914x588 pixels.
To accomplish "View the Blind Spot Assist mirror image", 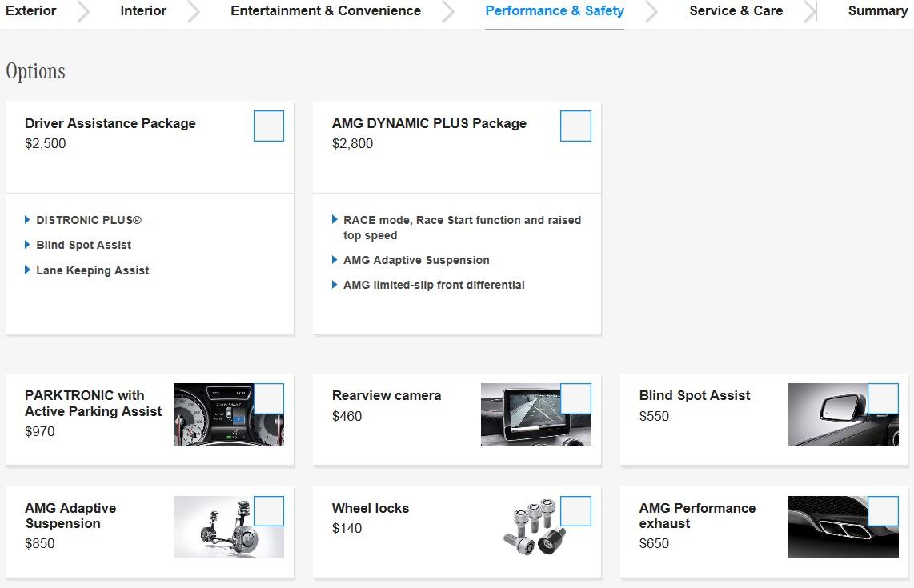I will click(x=843, y=414).
